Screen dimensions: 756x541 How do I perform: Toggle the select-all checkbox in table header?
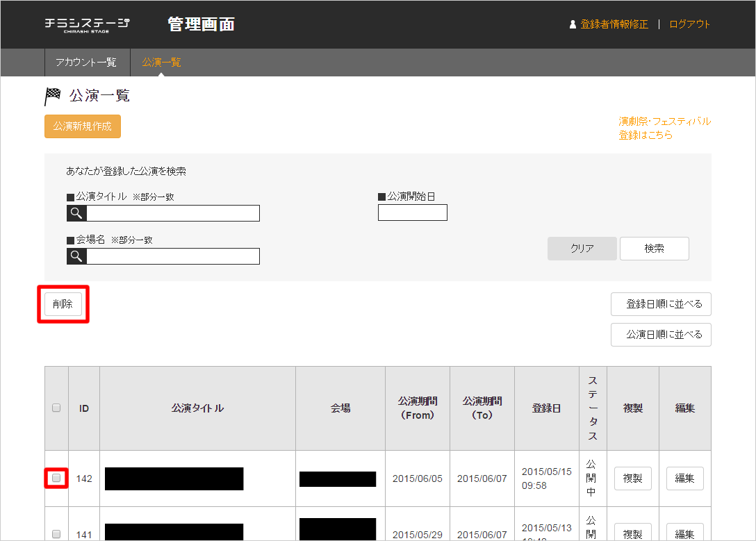[x=56, y=408]
